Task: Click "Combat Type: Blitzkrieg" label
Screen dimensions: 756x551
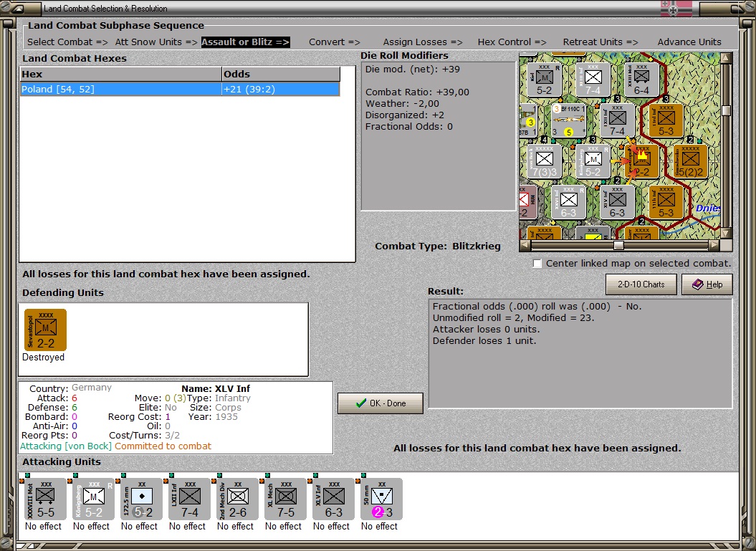Action: coord(438,246)
